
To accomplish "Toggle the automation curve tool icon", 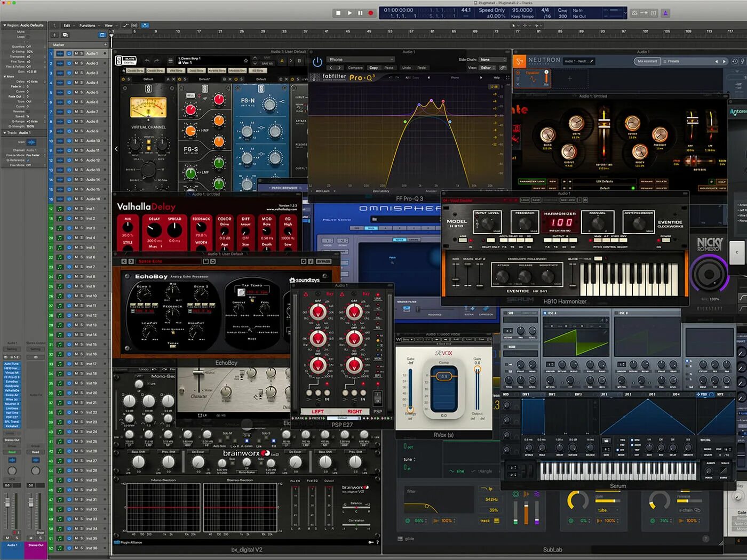I will [126, 25].
